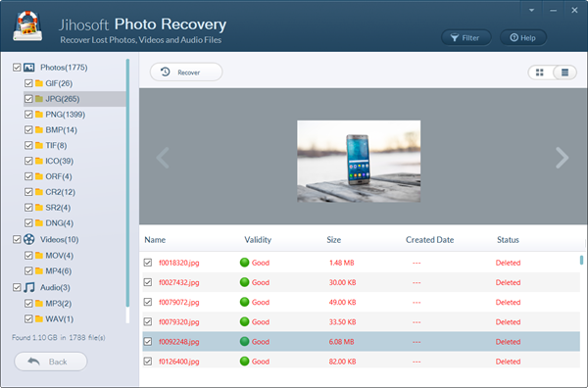The image size is (588, 388).
Task: Uncheck the Audio(3) checkbox
Action: pos(17,287)
